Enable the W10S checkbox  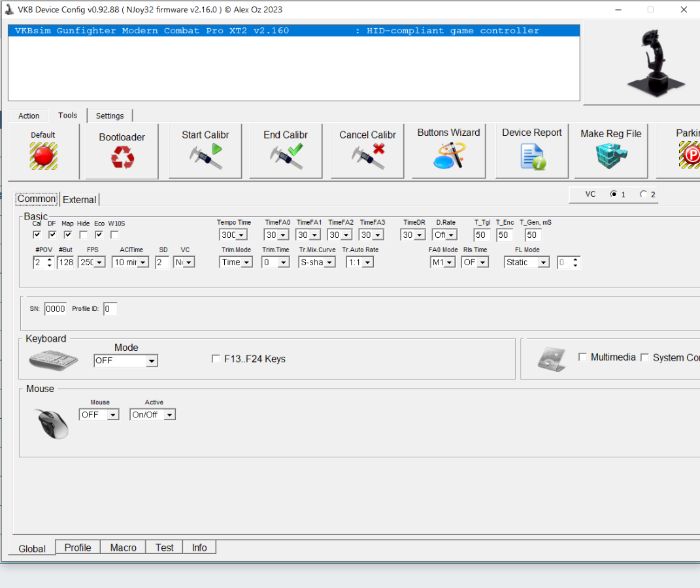tap(115, 235)
